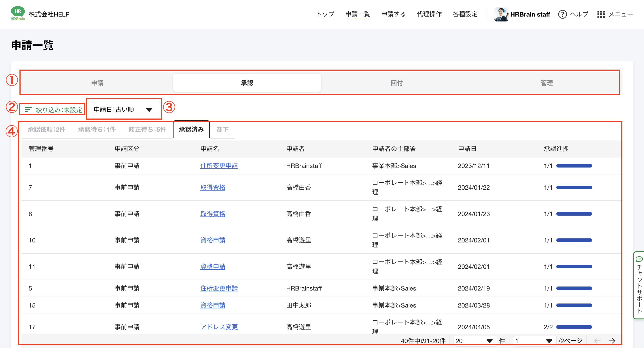Go to previous page arrow

597,341
